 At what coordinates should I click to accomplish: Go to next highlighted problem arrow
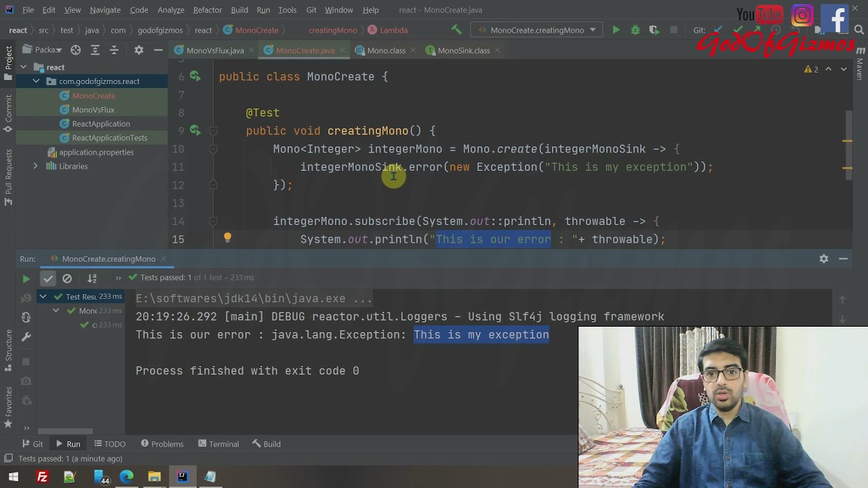tap(844, 69)
